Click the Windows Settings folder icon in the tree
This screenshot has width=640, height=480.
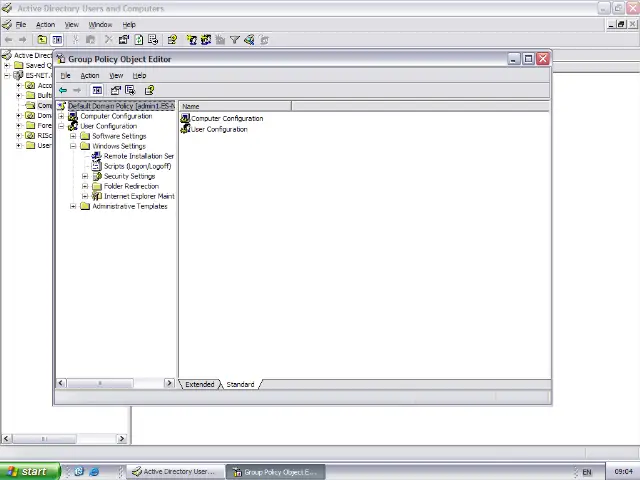85,146
